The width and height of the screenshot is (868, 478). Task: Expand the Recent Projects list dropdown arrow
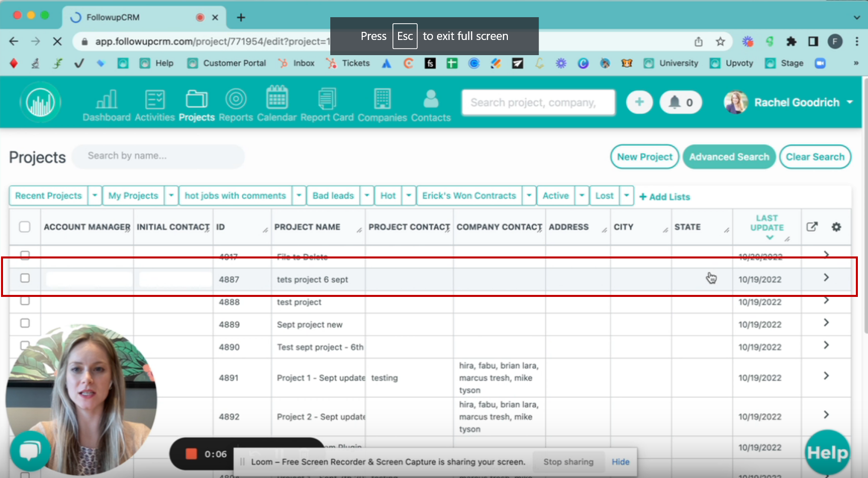pyautogui.click(x=95, y=196)
